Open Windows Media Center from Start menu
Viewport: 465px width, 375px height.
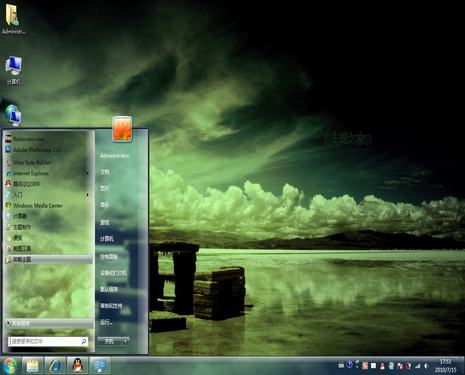pyautogui.click(x=48, y=205)
